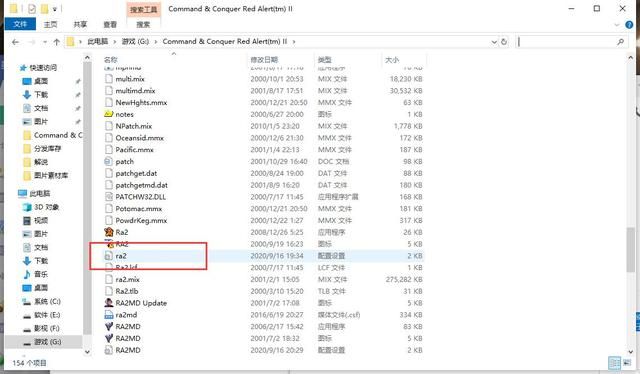Screen dimensions: 640x374
Task: Open 下载 under quick access
Action: [x=40, y=95]
